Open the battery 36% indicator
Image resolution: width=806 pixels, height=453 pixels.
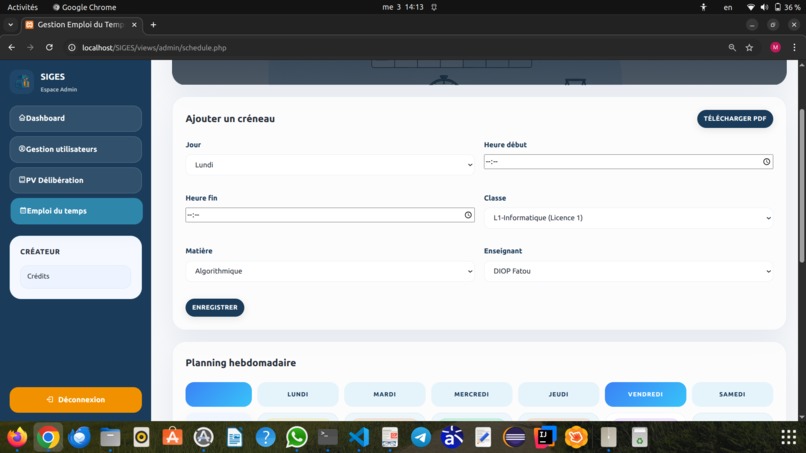[787, 7]
